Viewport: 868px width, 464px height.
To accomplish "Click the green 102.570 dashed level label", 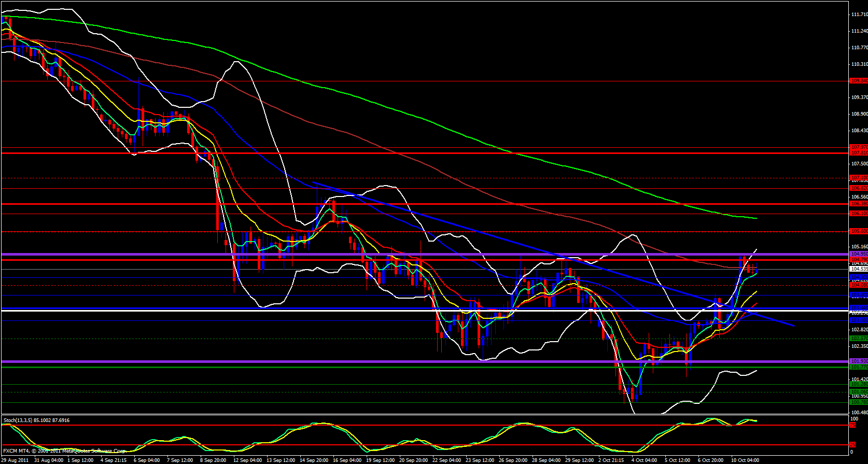I will [859, 339].
